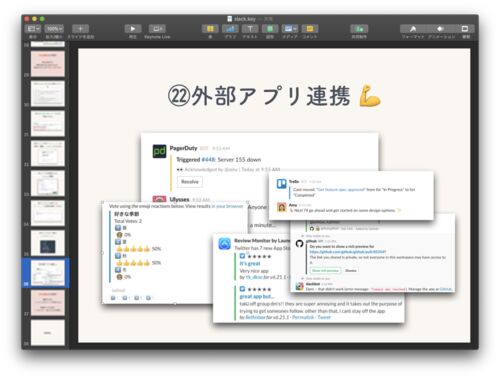500x378 pixels.
Task: Select slide 34 thumbnail in navigator
Action: (48, 213)
